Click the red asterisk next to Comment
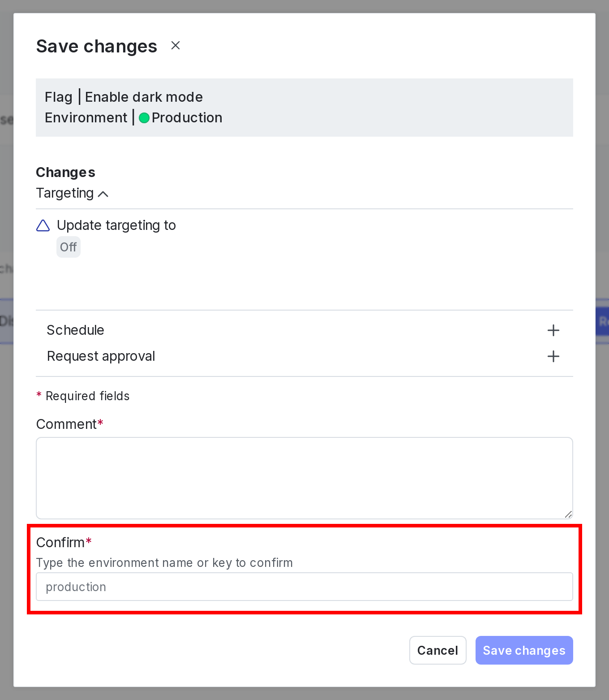Screen dimensions: 609x700 (x=100, y=423)
